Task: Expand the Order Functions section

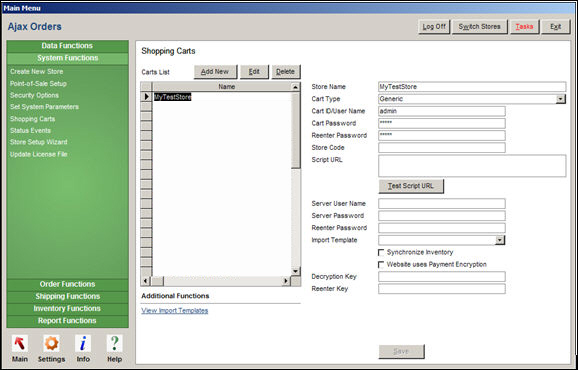Action: [67, 284]
